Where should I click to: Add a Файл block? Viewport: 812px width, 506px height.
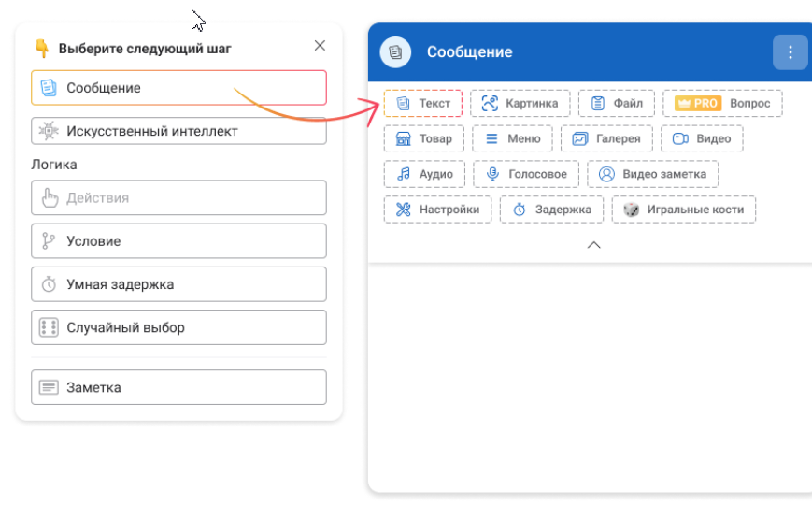pos(617,103)
